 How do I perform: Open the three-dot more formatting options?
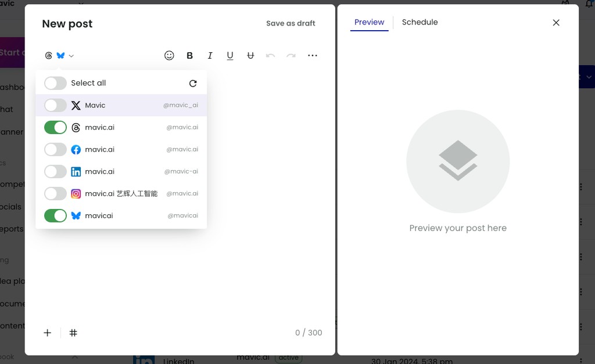click(312, 55)
